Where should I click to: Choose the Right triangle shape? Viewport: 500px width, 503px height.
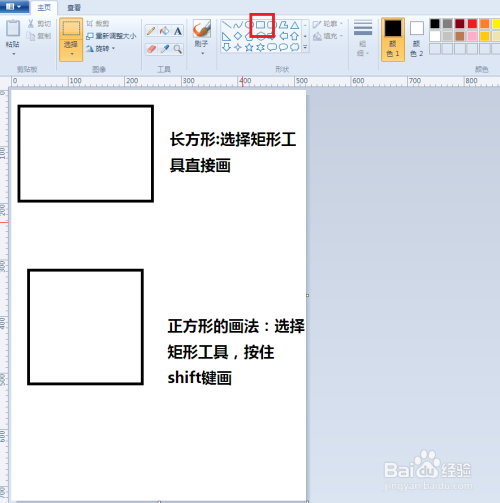[226, 36]
